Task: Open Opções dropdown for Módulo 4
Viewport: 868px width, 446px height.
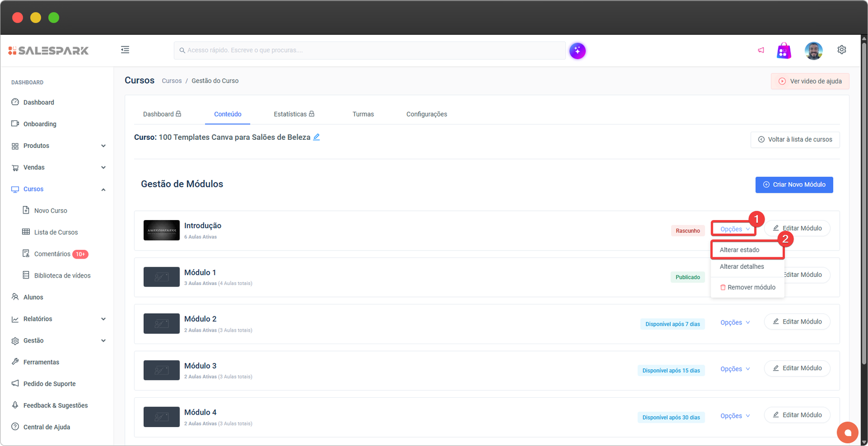Action: [x=735, y=416]
